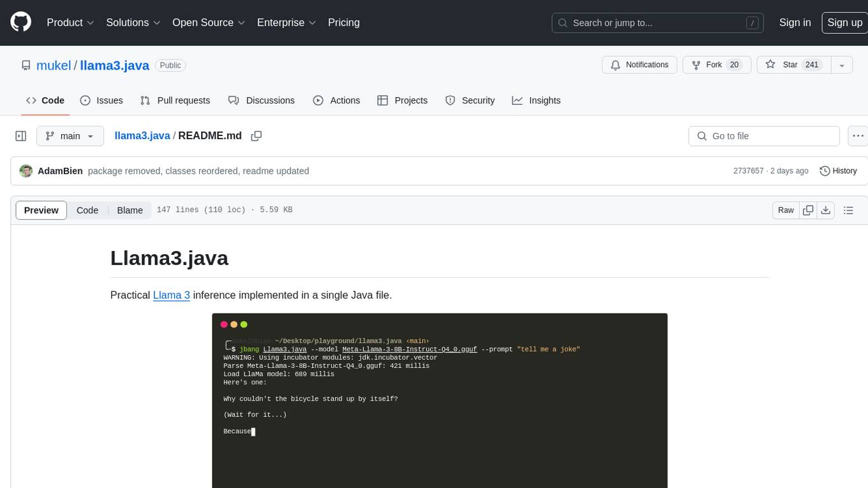The image size is (868, 488).
Task: Open AdamBien author link
Action: pyautogui.click(x=60, y=171)
